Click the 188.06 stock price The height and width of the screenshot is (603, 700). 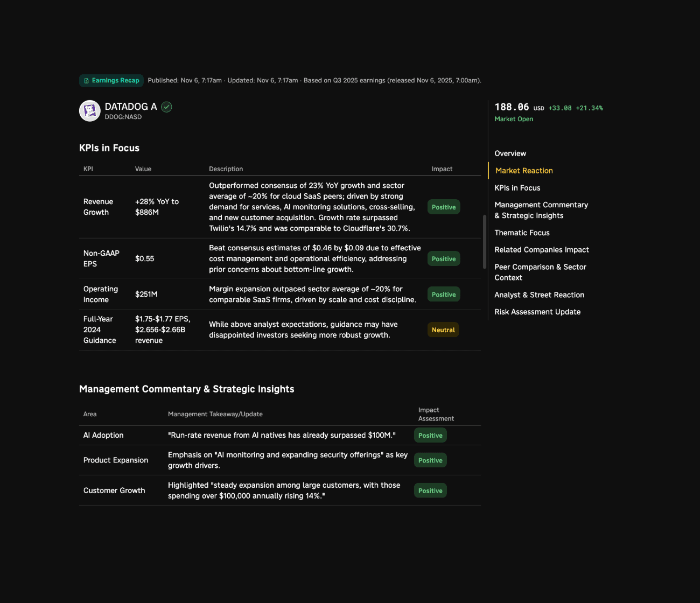coord(512,107)
